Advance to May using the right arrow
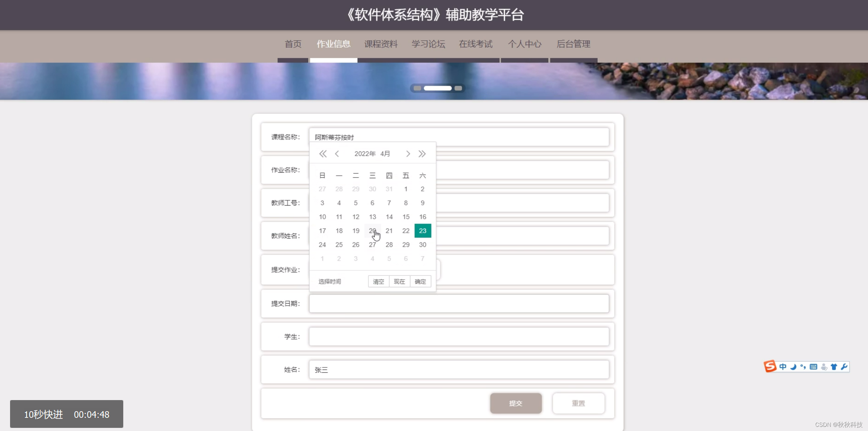Image resolution: width=868 pixels, height=431 pixels. pos(408,154)
